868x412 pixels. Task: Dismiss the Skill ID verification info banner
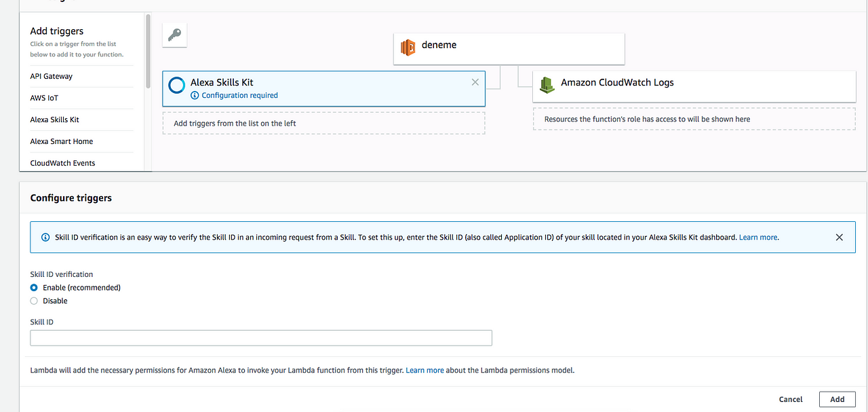[x=840, y=238]
